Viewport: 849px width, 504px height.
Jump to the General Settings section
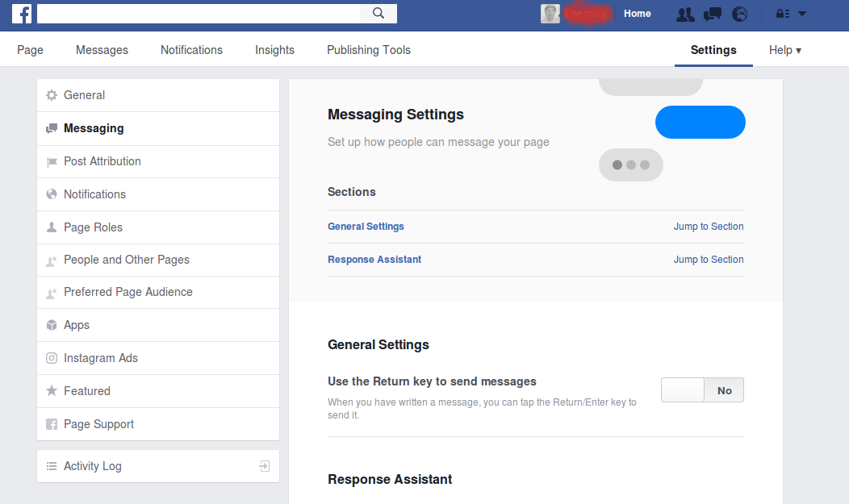coord(709,227)
